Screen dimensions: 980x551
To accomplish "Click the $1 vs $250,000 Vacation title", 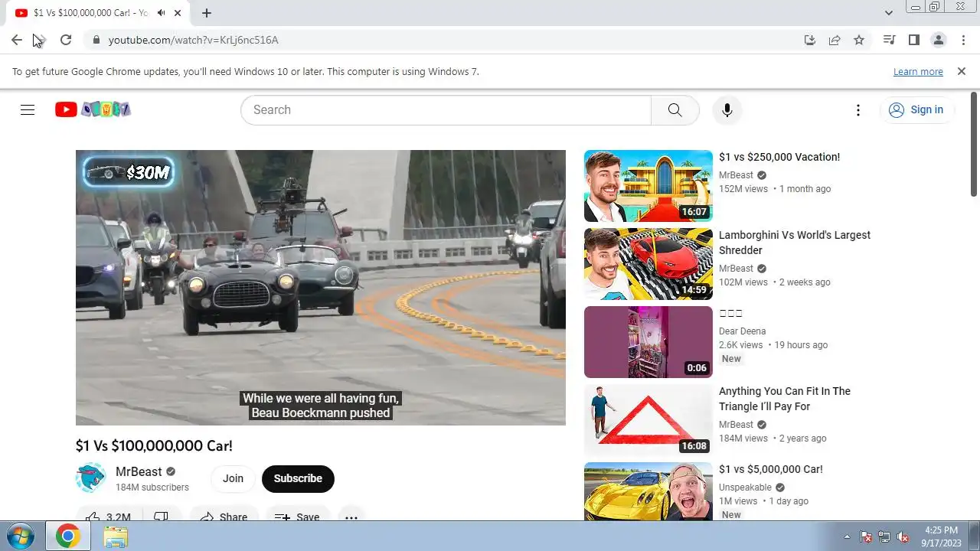I will [x=779, y=157].
